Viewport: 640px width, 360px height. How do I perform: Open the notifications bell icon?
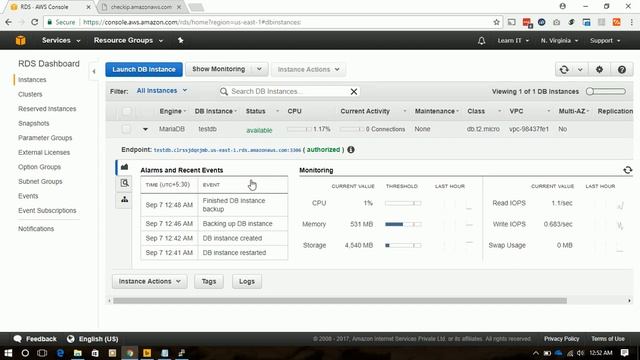482,41
